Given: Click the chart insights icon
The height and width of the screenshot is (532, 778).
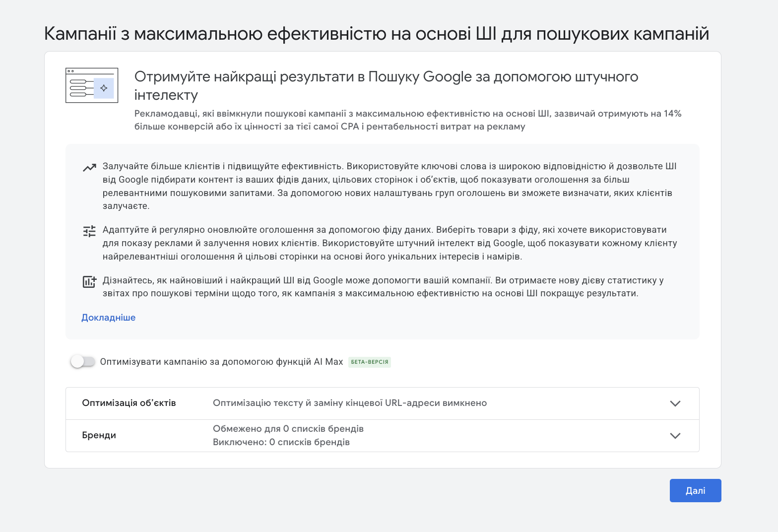Looking at the screenshot, I should [89, 282].
